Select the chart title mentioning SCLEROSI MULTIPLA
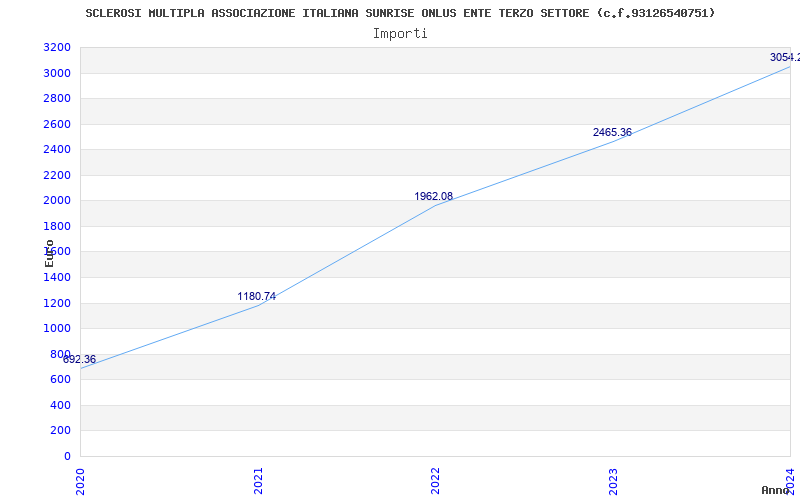800x500 pixels. [x=400, y=13]
